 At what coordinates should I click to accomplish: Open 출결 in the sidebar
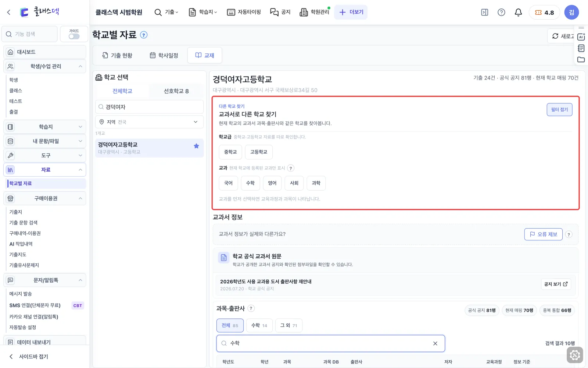coord(14,112)
